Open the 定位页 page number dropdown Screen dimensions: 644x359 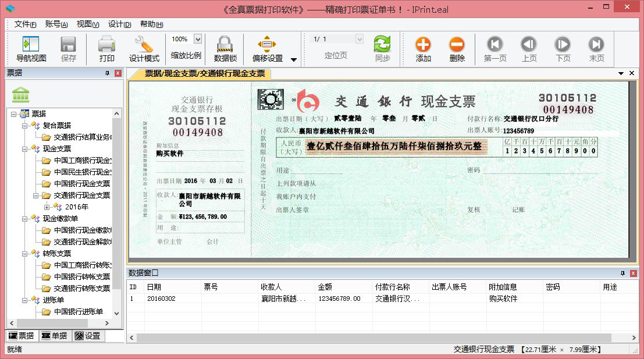[x=360, y=39]
